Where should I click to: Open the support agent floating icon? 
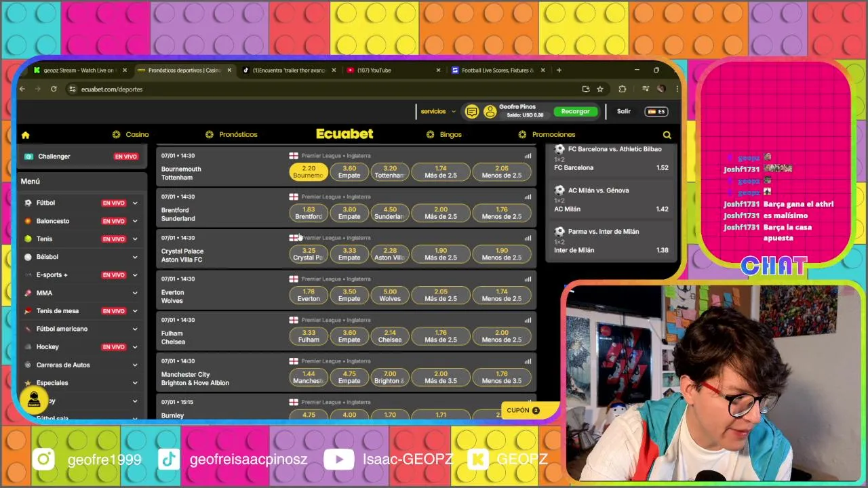(x=34, y=400)
